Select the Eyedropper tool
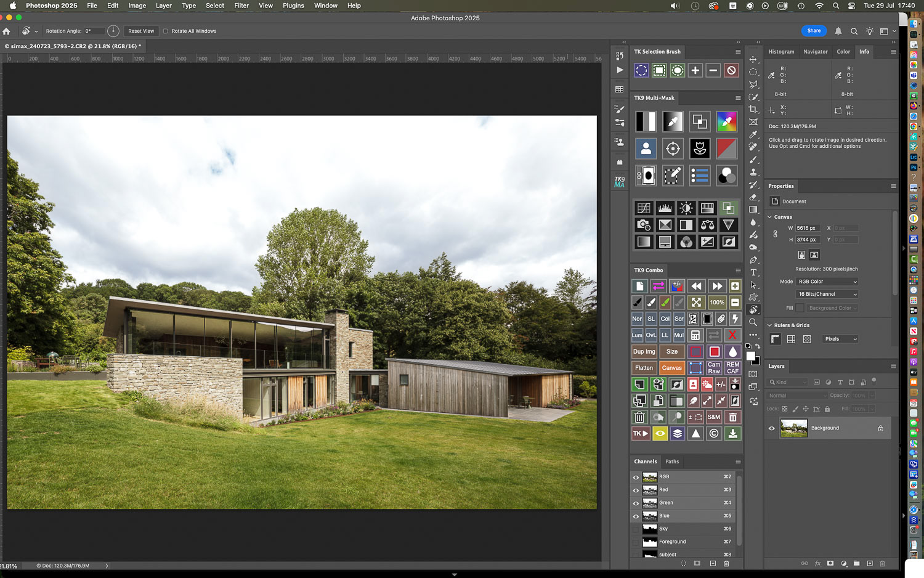The image size is (924, 578). click(753, 134)
